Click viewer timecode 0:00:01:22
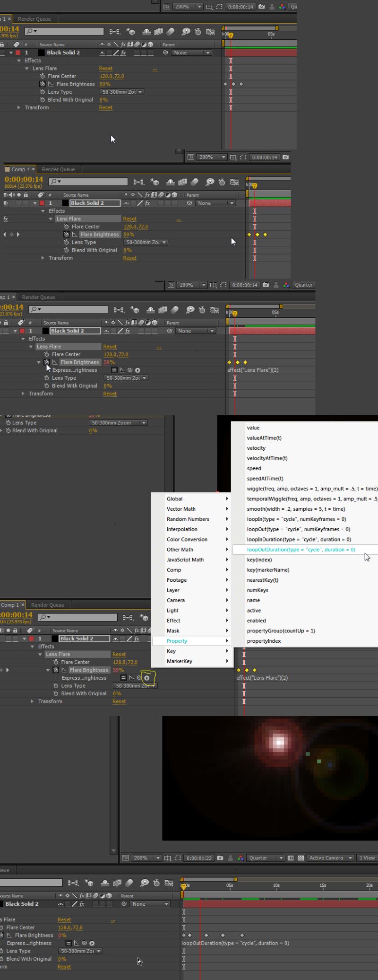 [198, 858]
